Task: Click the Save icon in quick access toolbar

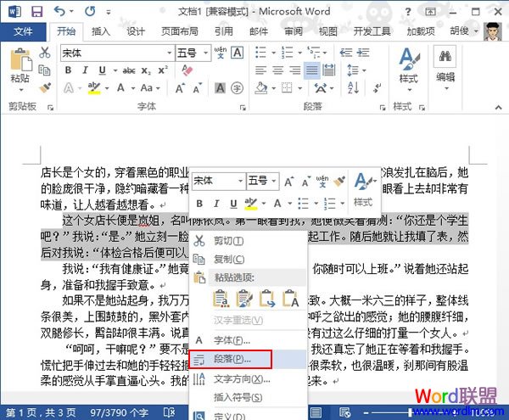Action: pos(36,12)
